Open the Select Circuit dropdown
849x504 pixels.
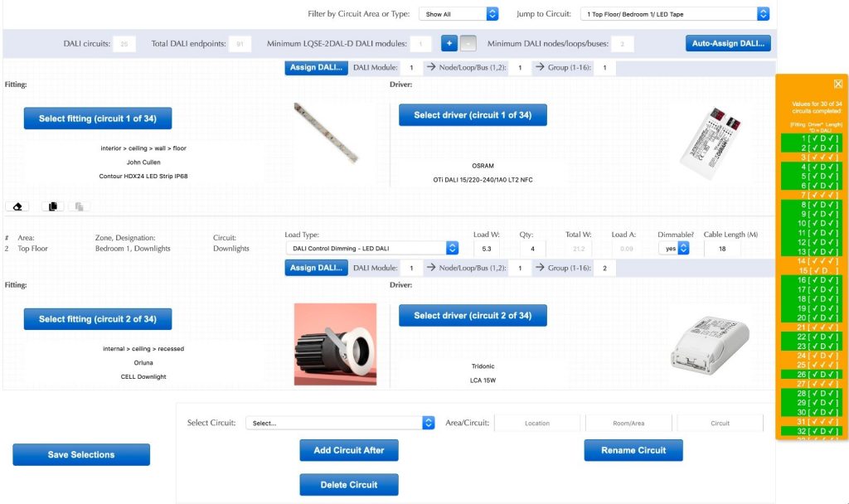340,423
